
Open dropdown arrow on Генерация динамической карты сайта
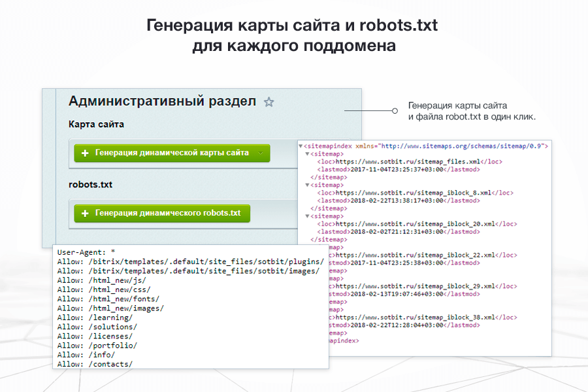(261, 153)
